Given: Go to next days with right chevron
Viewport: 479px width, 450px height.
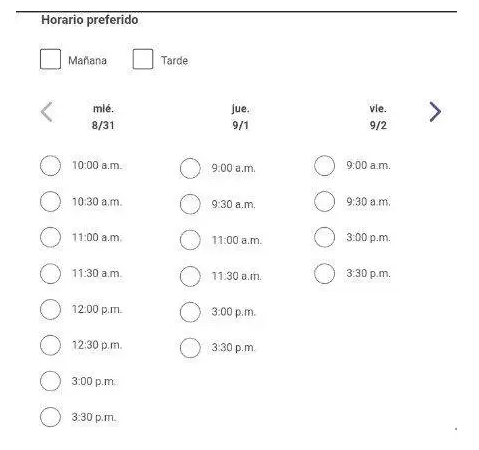Looking at the screenshot, I should (x=435, y=112).
